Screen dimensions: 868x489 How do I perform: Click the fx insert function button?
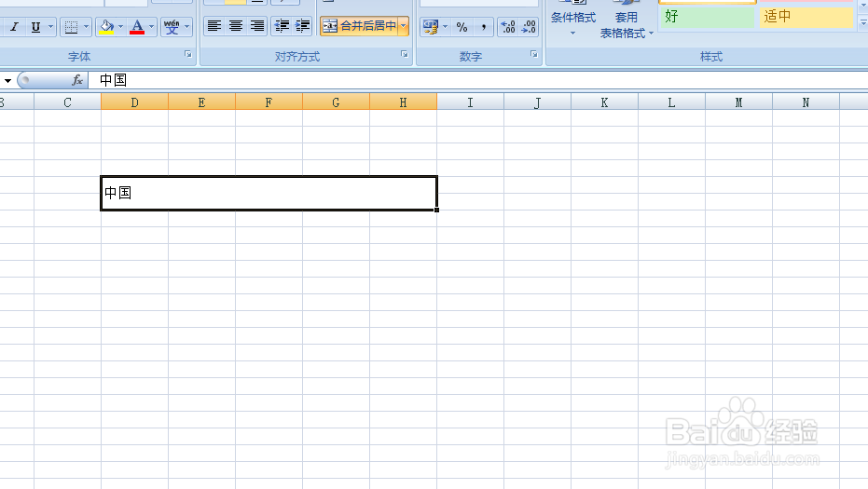[x=77, y=80]
